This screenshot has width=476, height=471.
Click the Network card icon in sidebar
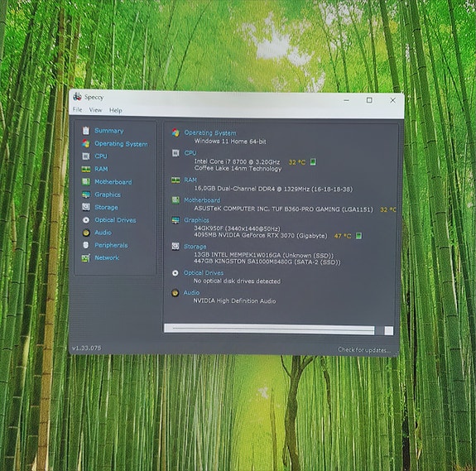[86, 258]
